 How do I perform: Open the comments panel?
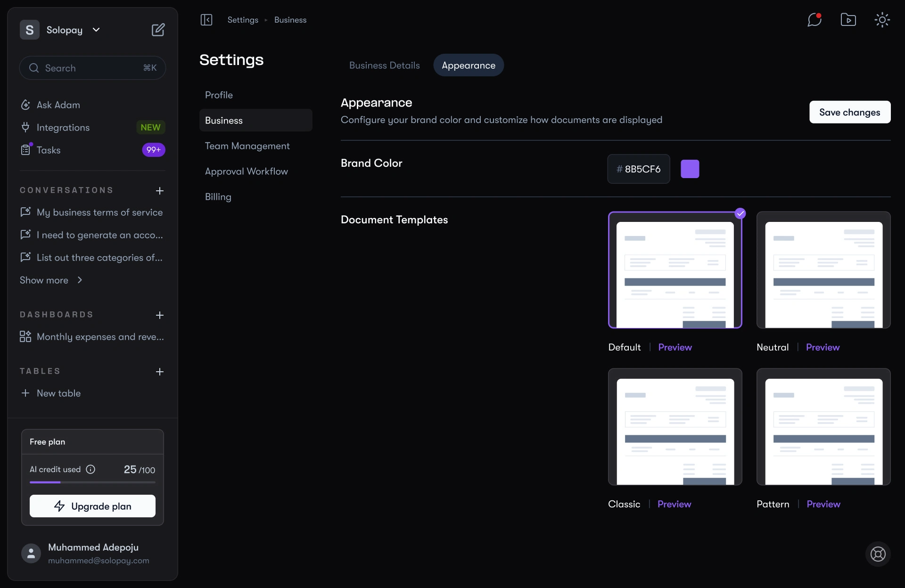(814, 20)
